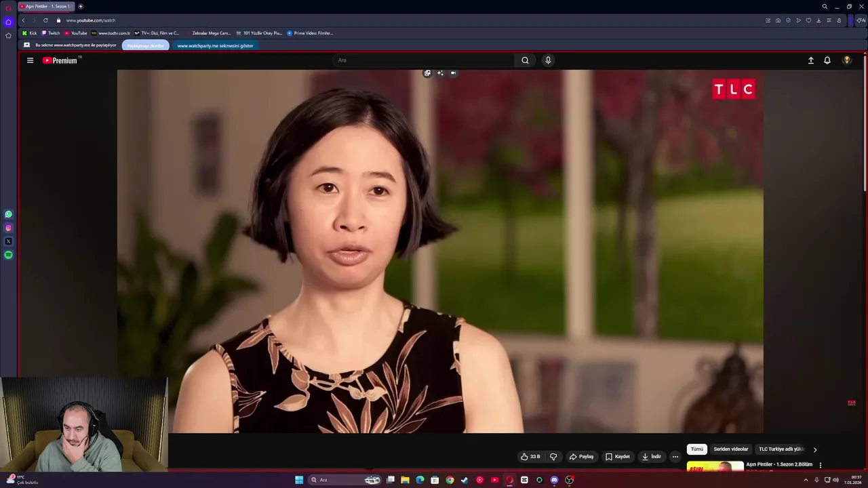
Task: Open X (Twitter) in Opera sidebar
Action: [x=8, y=241]
